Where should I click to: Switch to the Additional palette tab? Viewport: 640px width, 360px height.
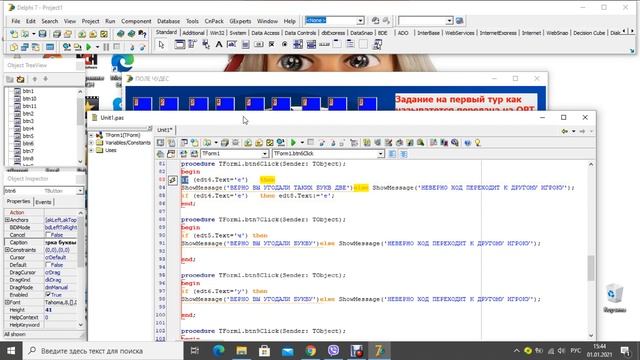click(193, 33)
